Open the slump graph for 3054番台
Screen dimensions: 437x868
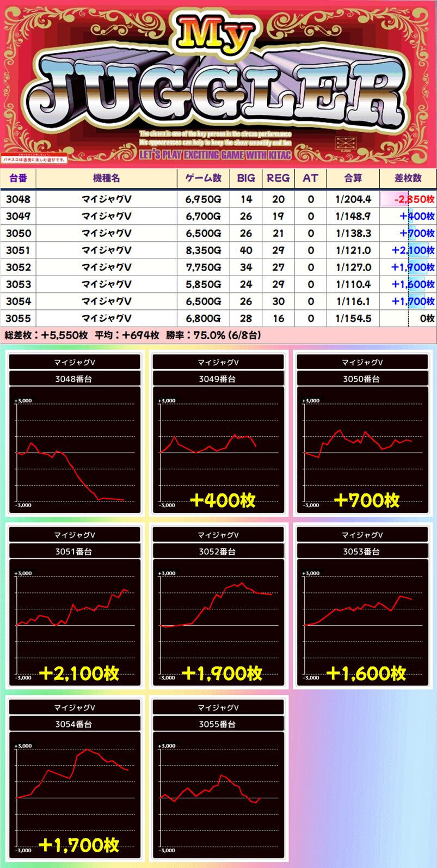(x=74, y=796)
